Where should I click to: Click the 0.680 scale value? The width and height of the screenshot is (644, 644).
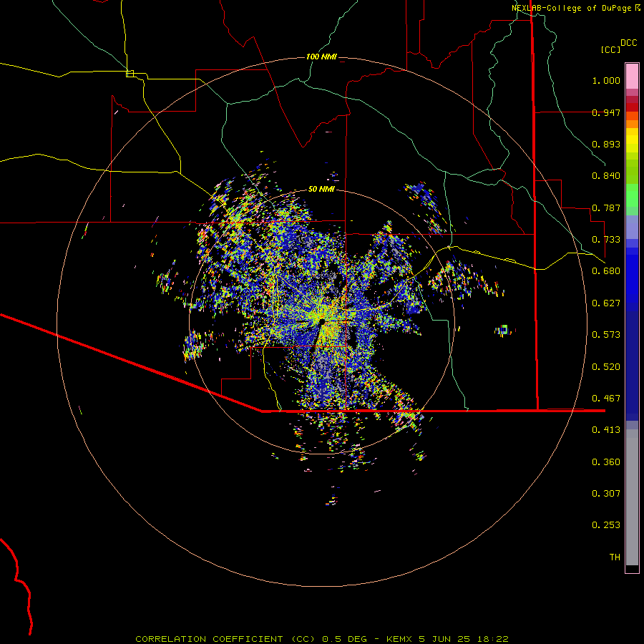(606, 271)
